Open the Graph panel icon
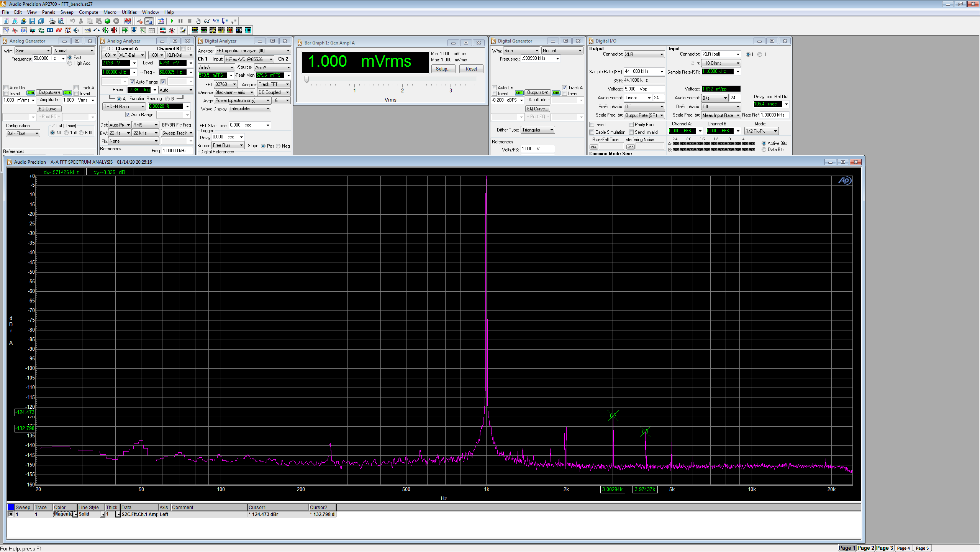 coord(143,30)
